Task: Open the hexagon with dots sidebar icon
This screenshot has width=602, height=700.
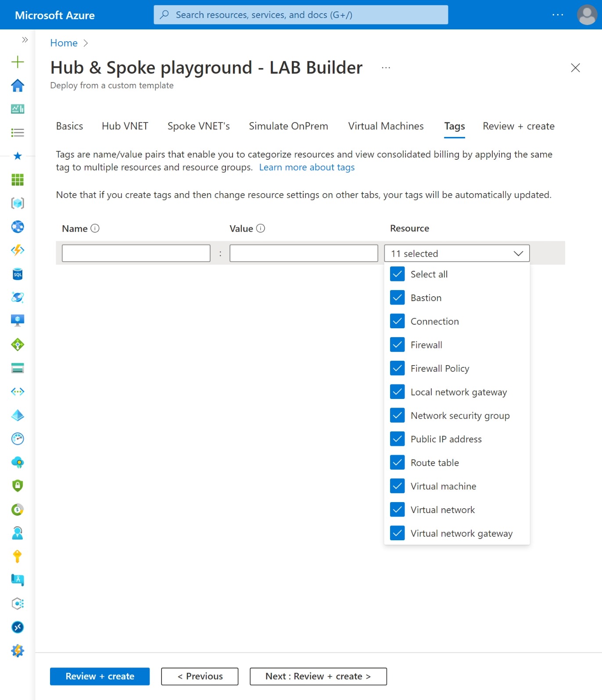Action: (x=18, y=604)
